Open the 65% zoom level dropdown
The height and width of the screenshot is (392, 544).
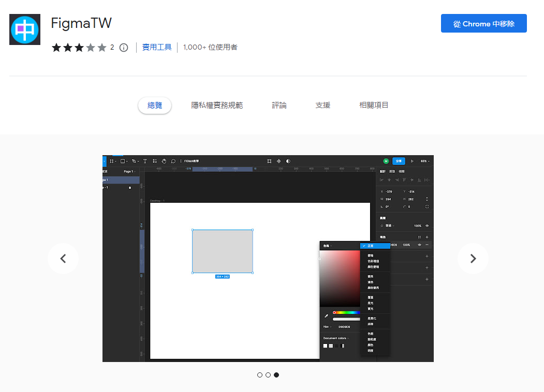[x=425, y=161]
